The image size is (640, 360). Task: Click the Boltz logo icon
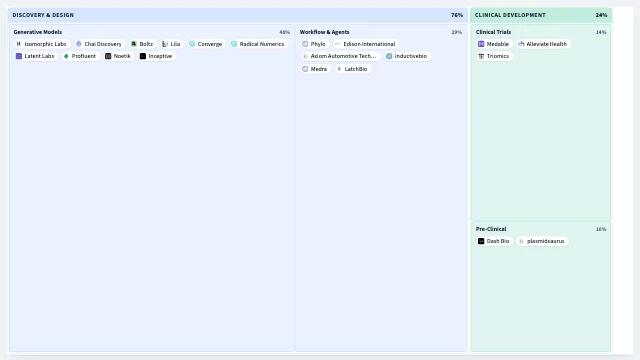click(x=134, y=44)
